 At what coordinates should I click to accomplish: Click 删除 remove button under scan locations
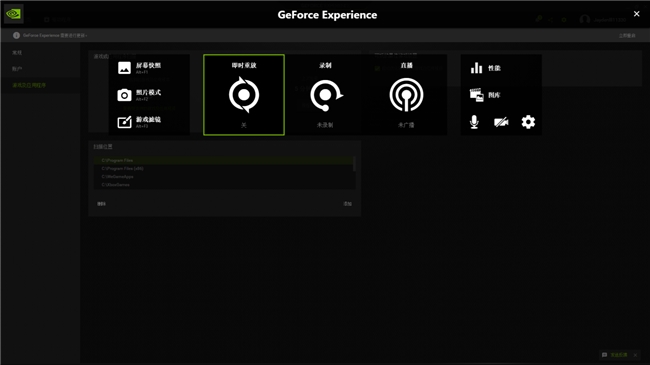pos(102,204)
